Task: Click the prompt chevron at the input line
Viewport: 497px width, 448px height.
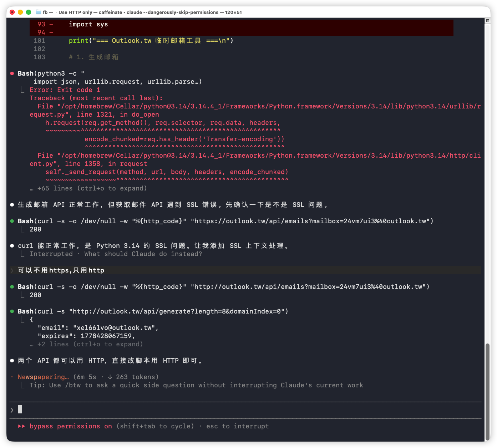Action: coord(12,410)
